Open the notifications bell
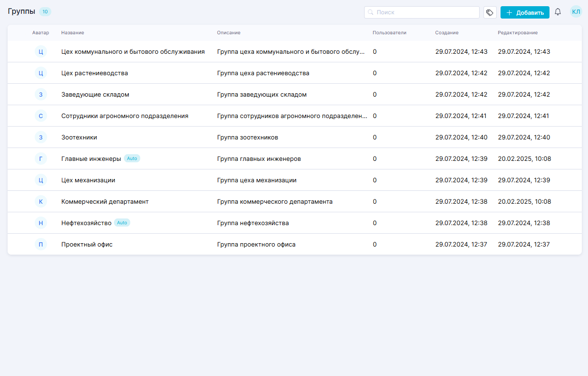The height and width of the screenshot is (376, 588). coord(558,12)
